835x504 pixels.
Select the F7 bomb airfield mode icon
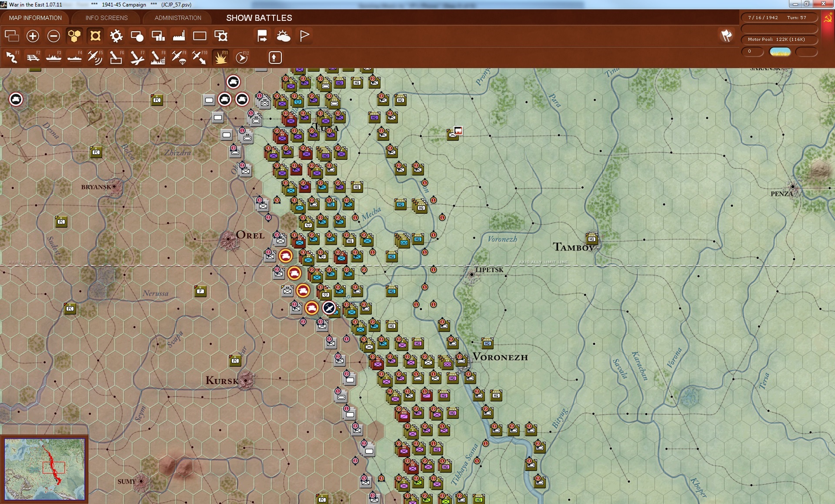[137, 57]
